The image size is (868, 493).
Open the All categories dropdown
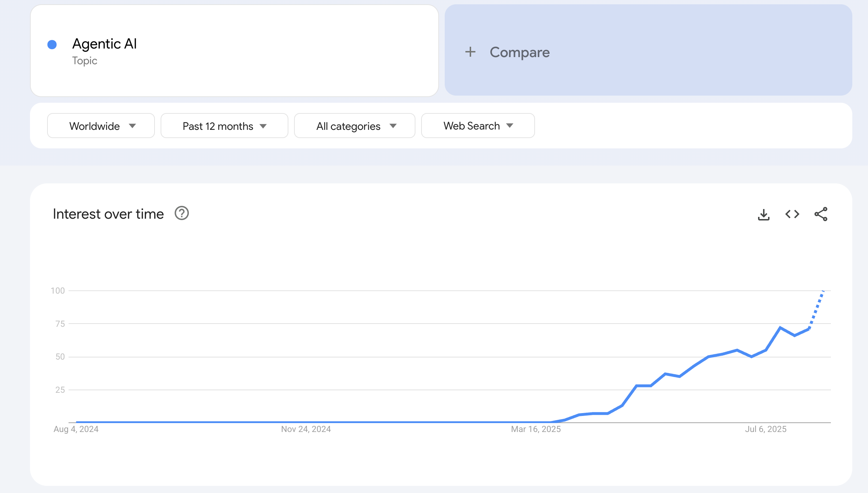coord(354,126)
